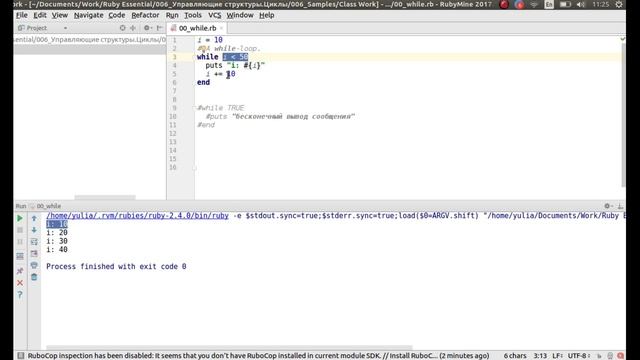The image size is (640, 360).
Task: Open the muted volume indicator in system tray
Action: point(581,4)
